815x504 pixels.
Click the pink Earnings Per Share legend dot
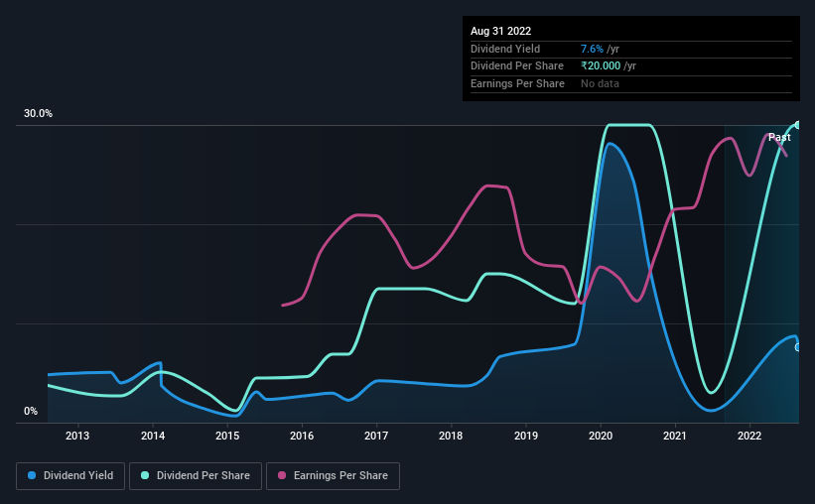pyautogui.click(x=282, y=475)
